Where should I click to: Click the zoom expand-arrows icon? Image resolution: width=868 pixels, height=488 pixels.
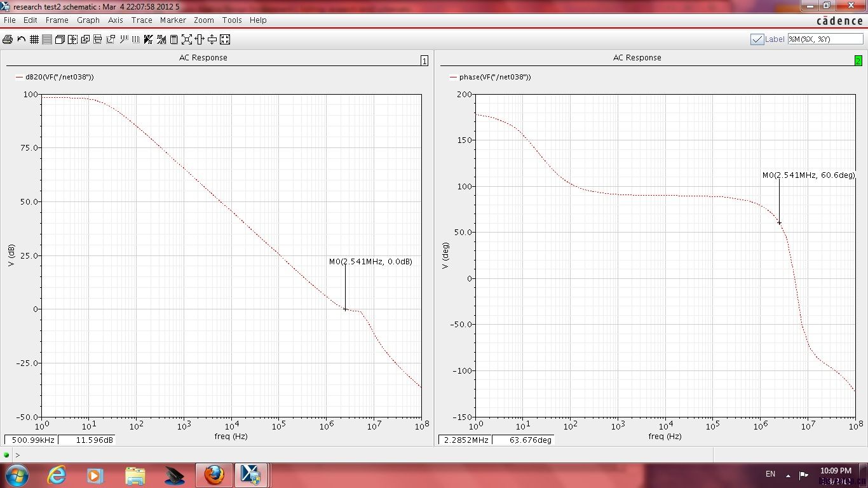click(187, 39)
